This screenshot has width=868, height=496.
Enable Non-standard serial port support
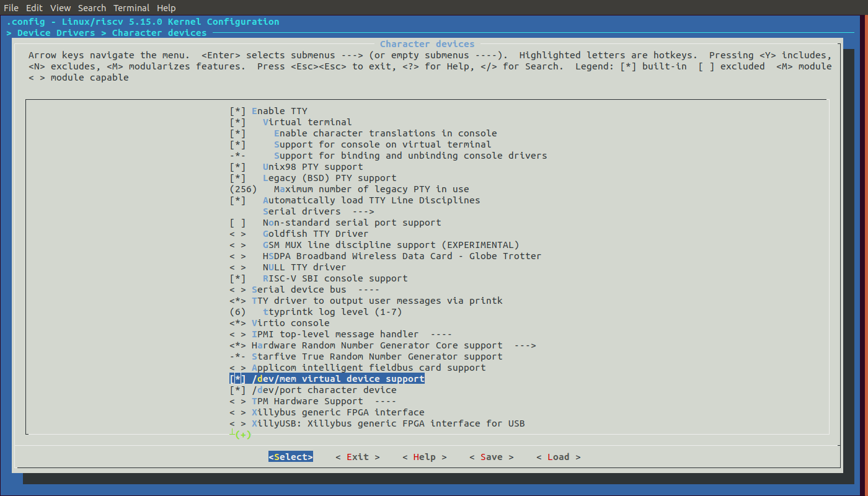pyautogui.click(x=237, y=223)
